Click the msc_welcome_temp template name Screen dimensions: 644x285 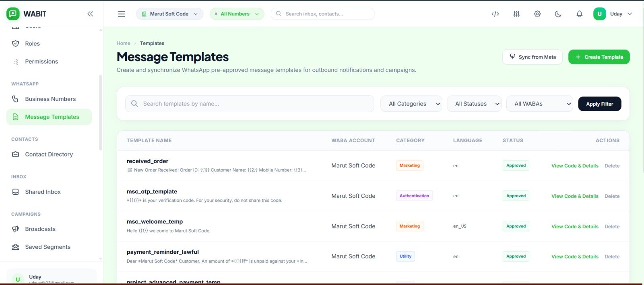click(x=155, y=222)
